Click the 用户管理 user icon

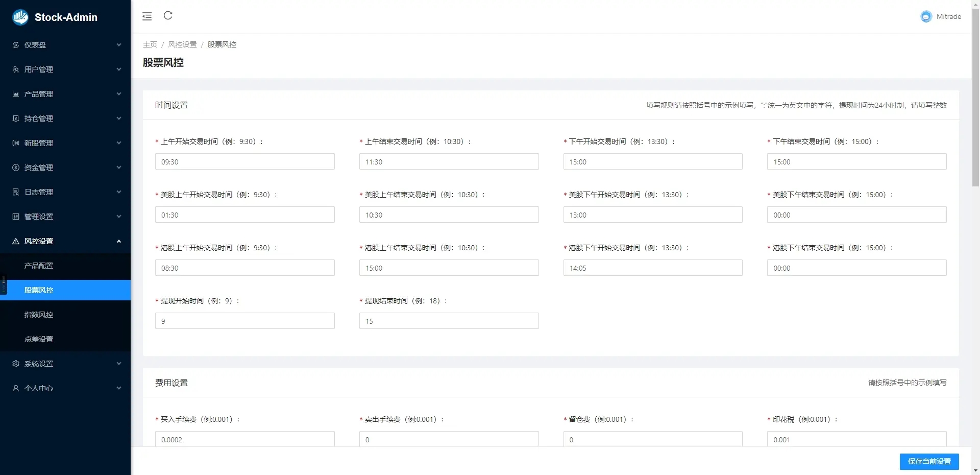(x=16, y=69)
